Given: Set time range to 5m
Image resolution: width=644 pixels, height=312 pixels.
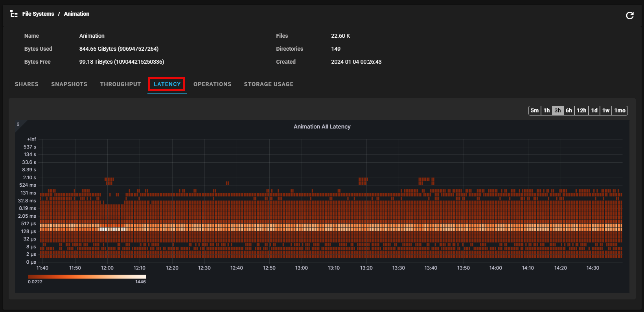Looking at the screenshot, I should coord(535,110).
